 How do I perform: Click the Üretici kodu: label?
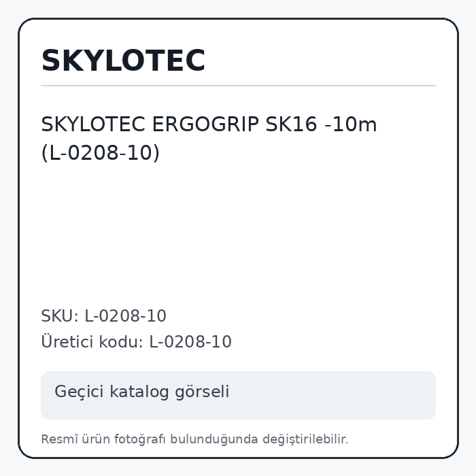pos(92,342)
